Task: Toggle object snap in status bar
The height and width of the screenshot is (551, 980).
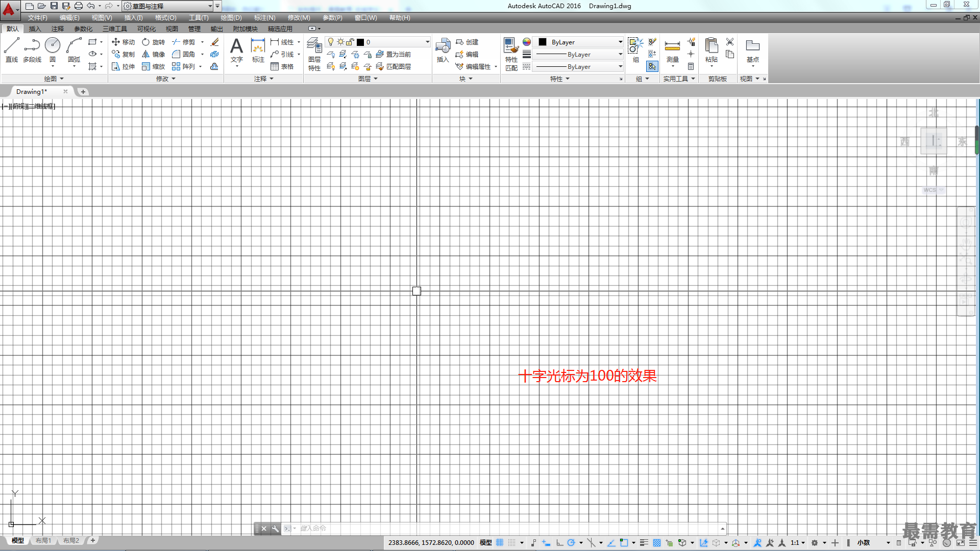Action: click(624, 543)
